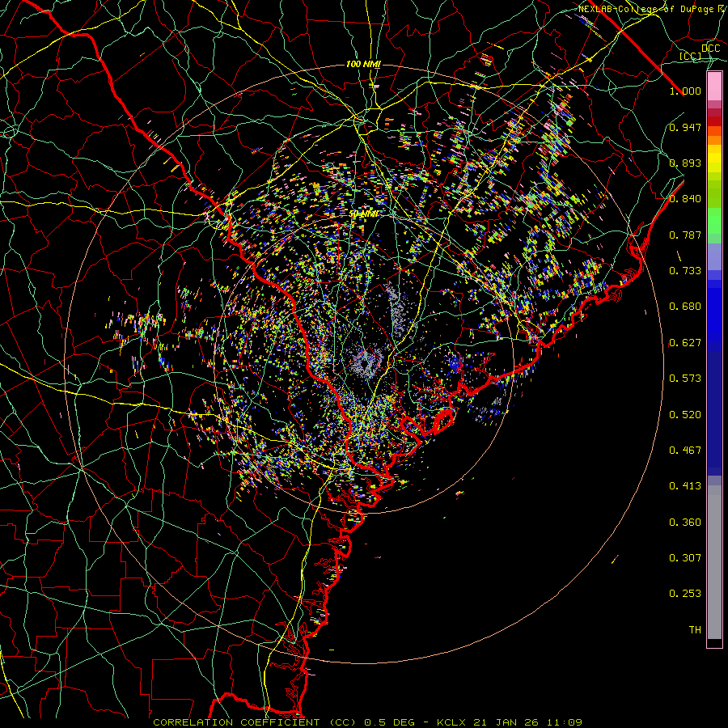Click the 50 NMI range ring label
This screenshot has width=728, height=728.
point(363,214)
